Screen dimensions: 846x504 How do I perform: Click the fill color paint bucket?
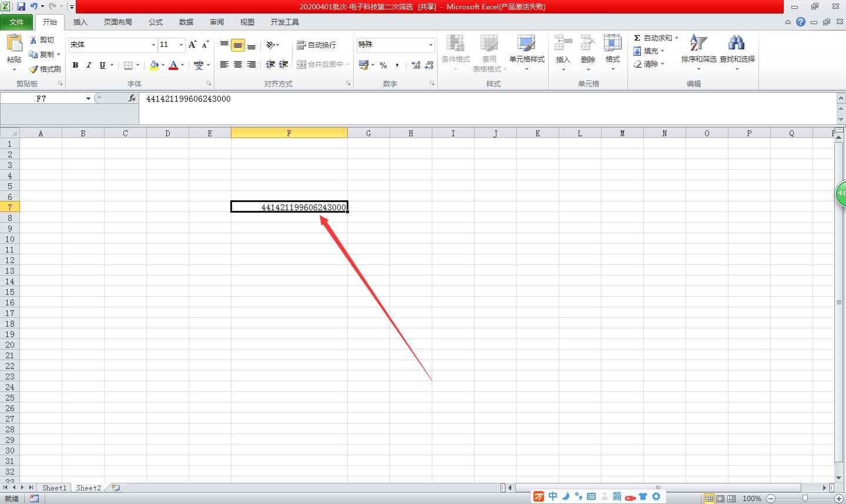pyautogui.click(x=154, y=65)
